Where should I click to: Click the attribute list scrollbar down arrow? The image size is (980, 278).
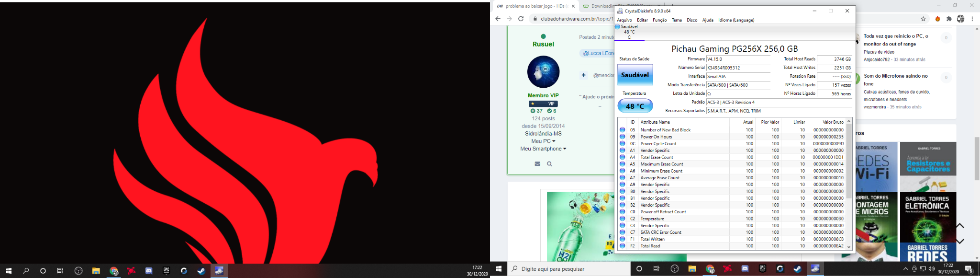(849, 247)
